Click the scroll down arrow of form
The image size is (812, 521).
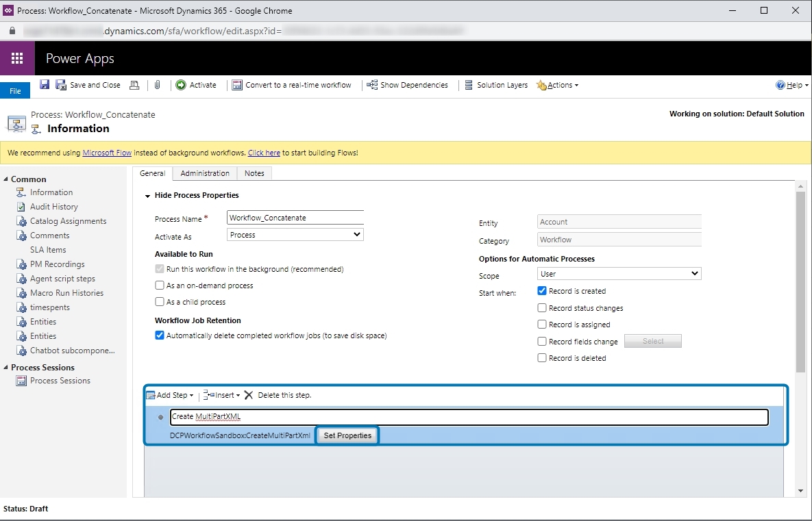800,491
